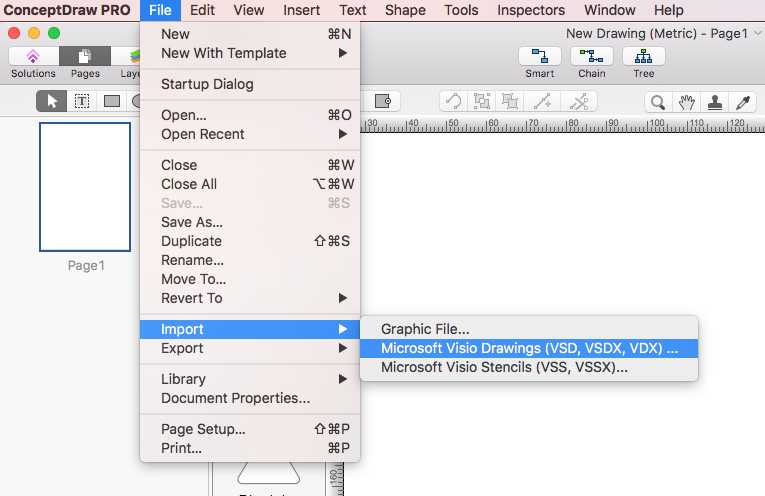Screen dimensions: 765x496
Task: Open the Shape menu
Action: click(x=405, y=10)
